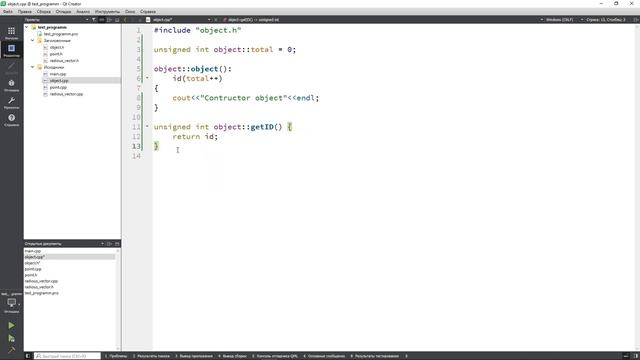Screen dimensions: 640x360
Task: Open the Welcome mode in the sidebar
Action: tap(11, 33)
